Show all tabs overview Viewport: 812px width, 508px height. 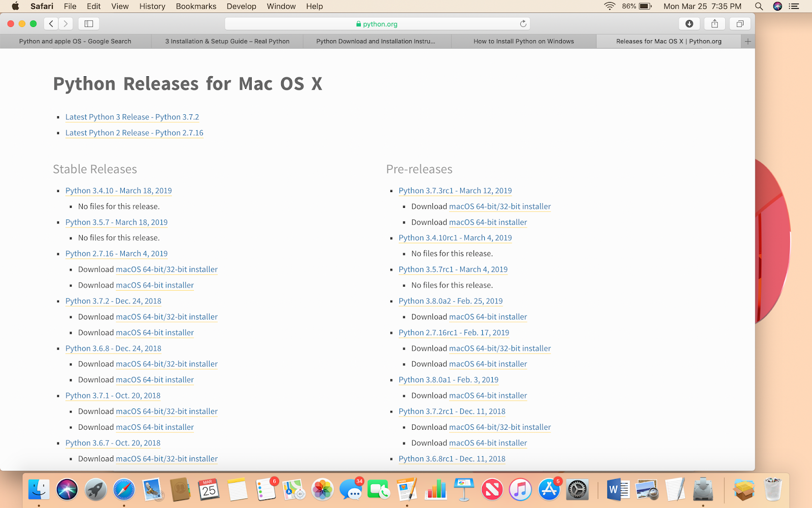[x=740, y=23]
